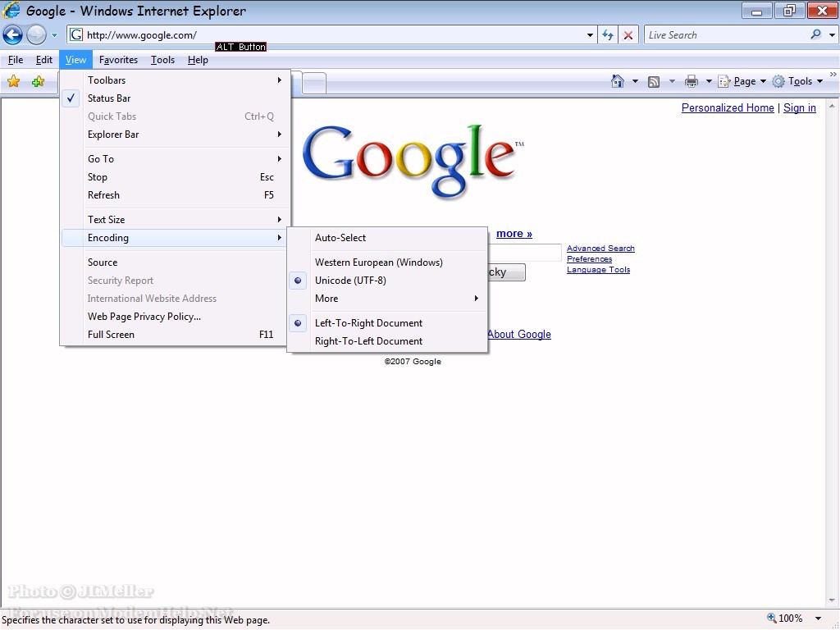Click the command bar overflow chevron
Image resolution: width=840 pixels, height=630 pixels.
pyautogui.click(x=833, y=75)
